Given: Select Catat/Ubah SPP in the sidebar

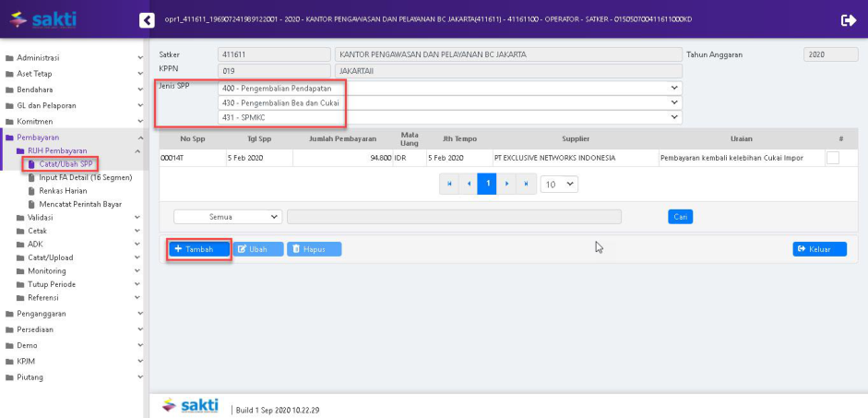Looking at the screenshot, I should (x=65, y=163).
